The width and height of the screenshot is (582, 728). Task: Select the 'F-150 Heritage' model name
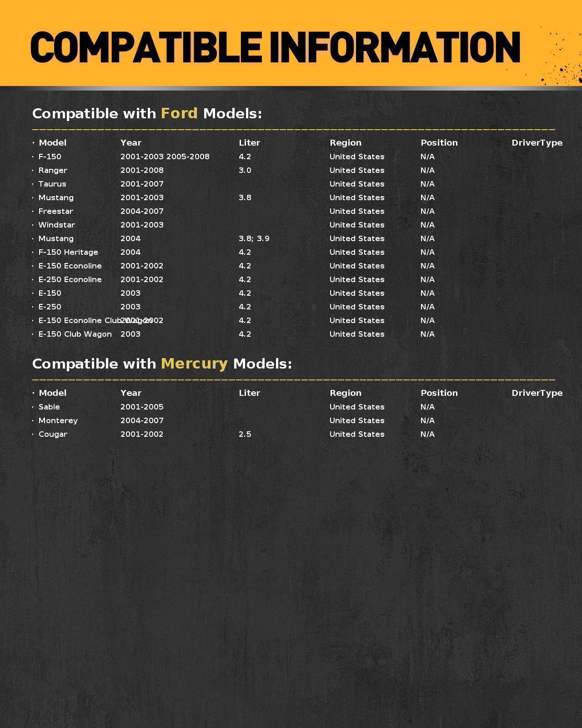(68, 252)
